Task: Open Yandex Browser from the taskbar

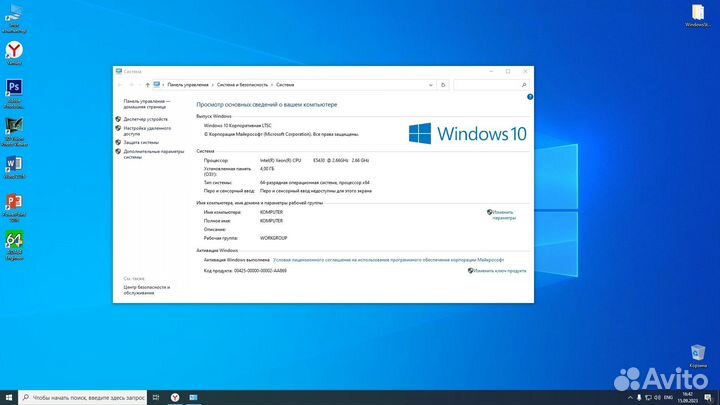Action: pyautogui.click(x=175, y=397)
